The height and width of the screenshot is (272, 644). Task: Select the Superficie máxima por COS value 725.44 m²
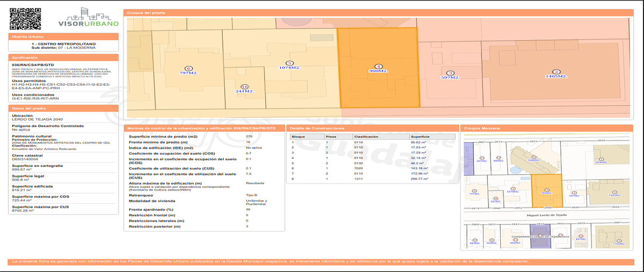(21, 200)
